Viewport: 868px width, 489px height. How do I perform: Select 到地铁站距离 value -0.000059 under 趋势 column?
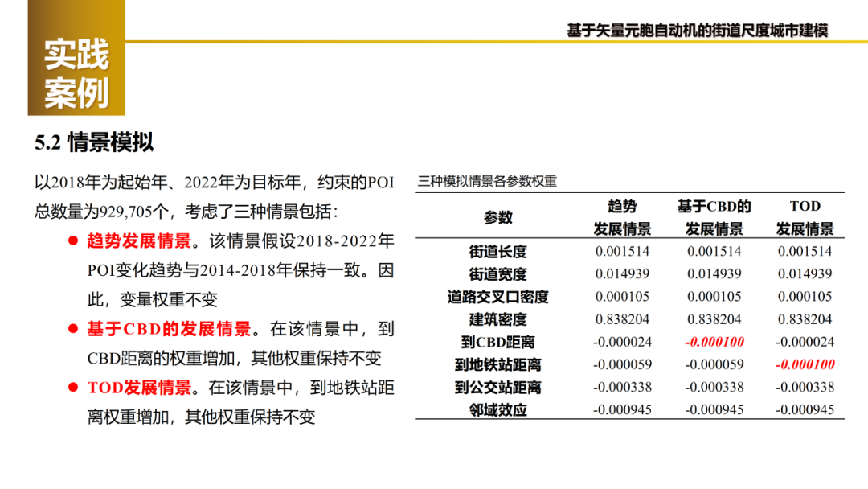[622, 365]
